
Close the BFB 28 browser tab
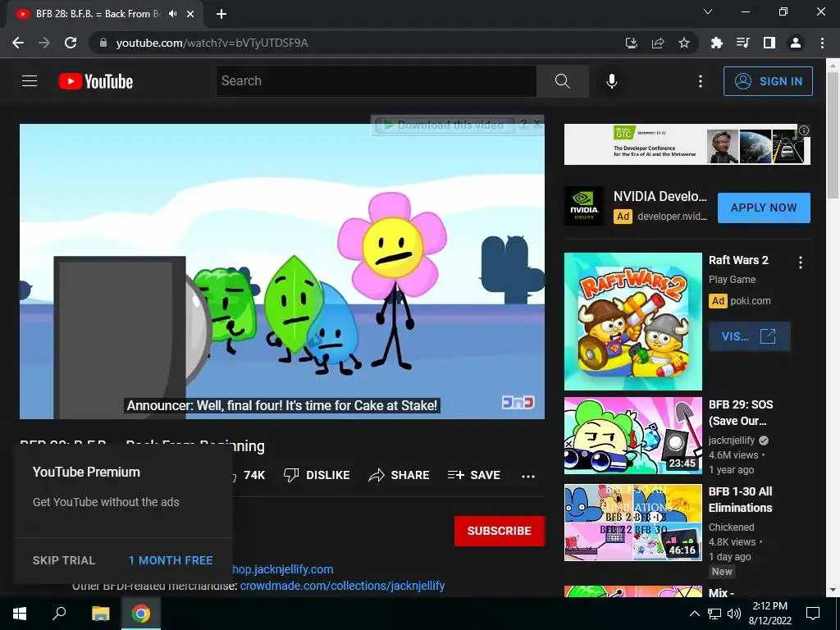(190, 15)
